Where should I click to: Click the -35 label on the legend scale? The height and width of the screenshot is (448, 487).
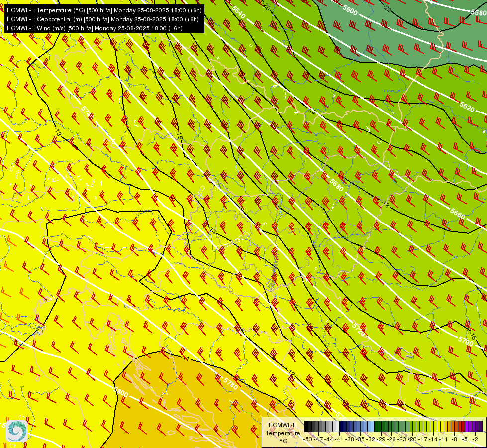coord(360,440)
